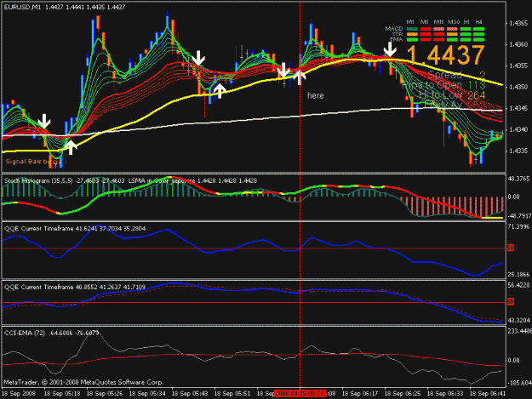This screenshot has width=532, height=399.
Task: Click the 48.3765 Stoch scale value
Action: pyautogui.click(x=518, y=179)
